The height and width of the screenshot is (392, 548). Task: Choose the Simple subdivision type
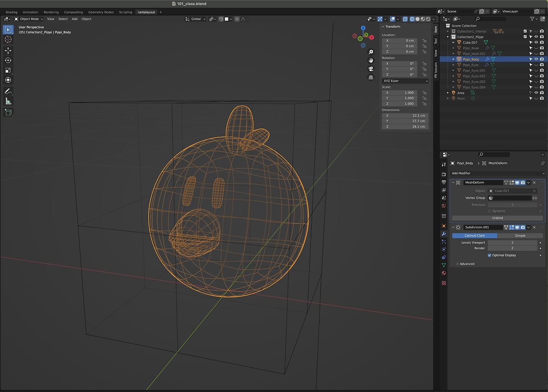pyautogui.click(x=520, y=236)
